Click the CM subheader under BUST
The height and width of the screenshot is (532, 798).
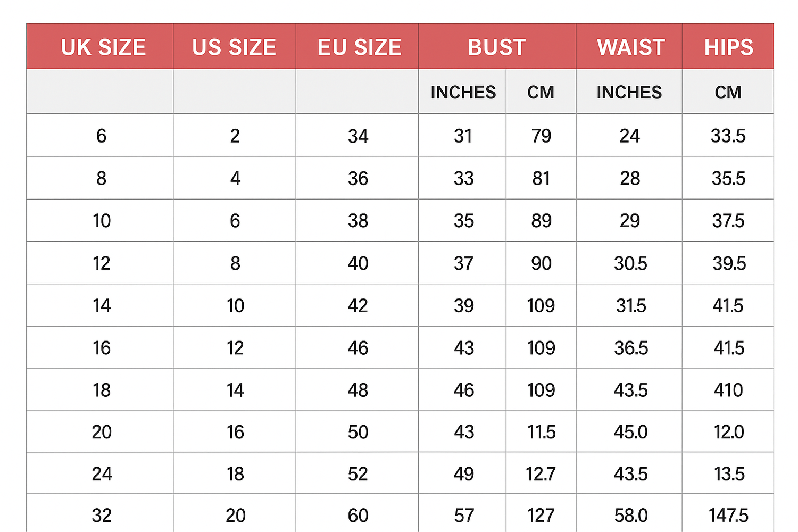pos(541,92)
